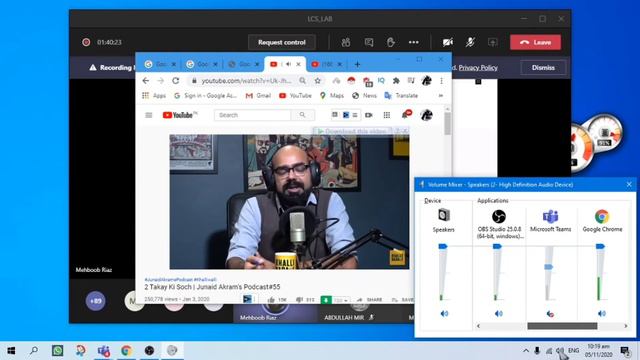Click the podcast video player
The height and width of the screenshot is (360, 640).
289,202
